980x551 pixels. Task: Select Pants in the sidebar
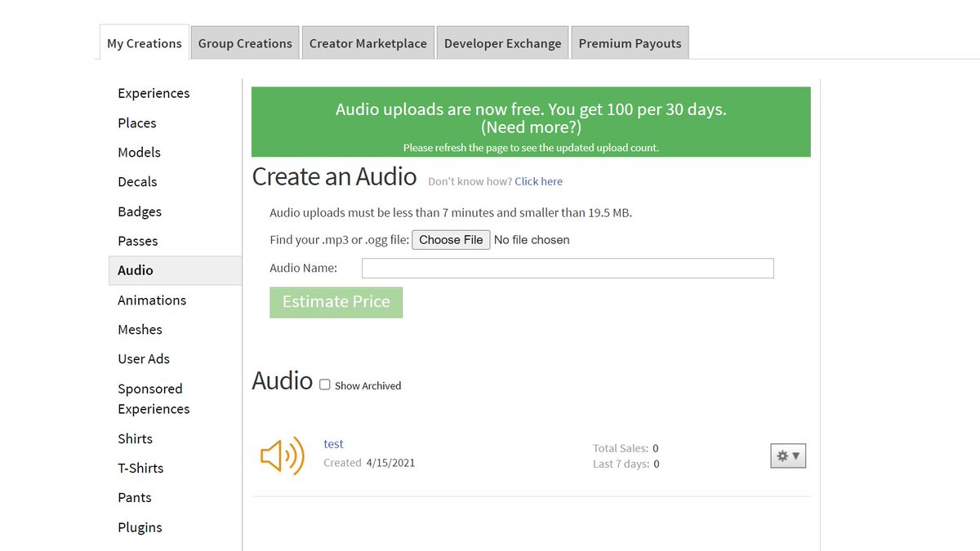pos(135,498)
